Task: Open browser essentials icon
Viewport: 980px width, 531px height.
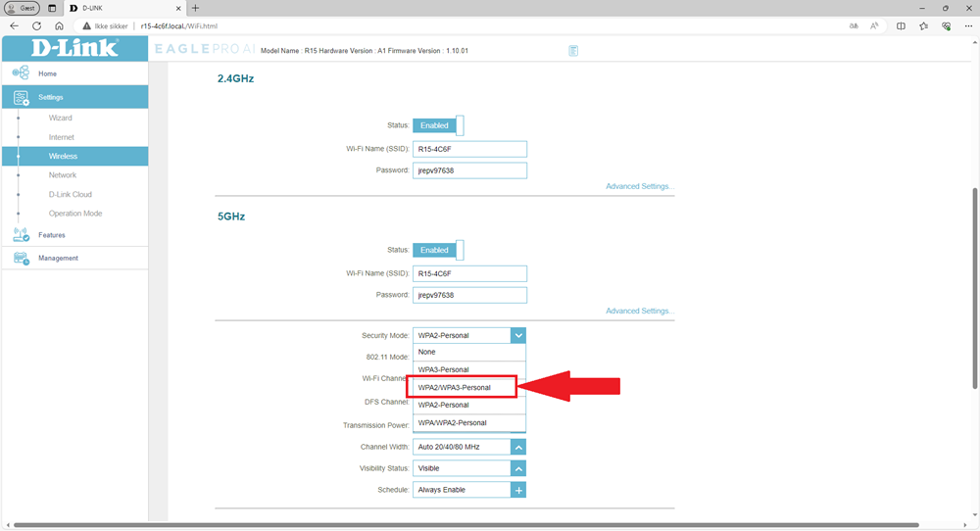Action: [x=947, y=26]
